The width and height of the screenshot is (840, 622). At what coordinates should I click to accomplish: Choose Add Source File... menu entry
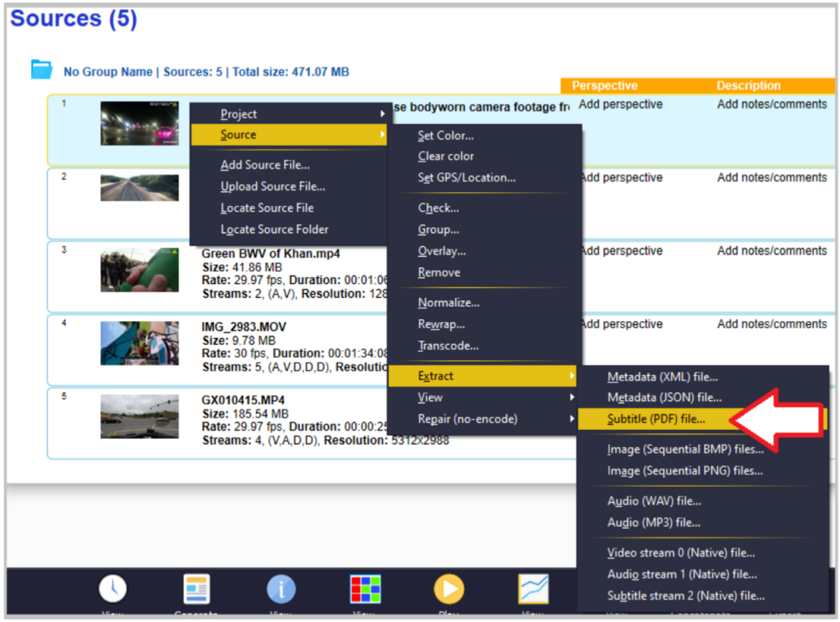click(x=289, y=165)
